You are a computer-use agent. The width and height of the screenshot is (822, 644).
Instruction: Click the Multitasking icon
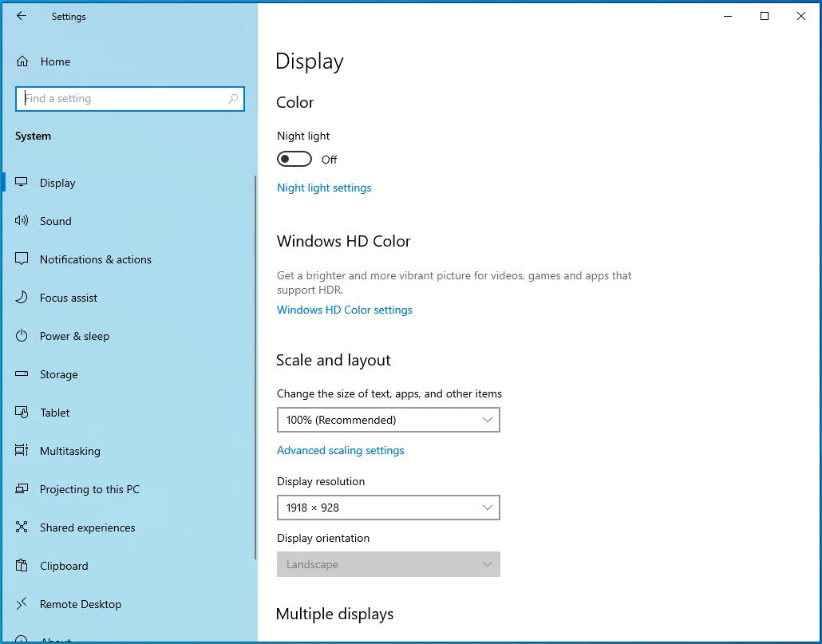[22, 451]
